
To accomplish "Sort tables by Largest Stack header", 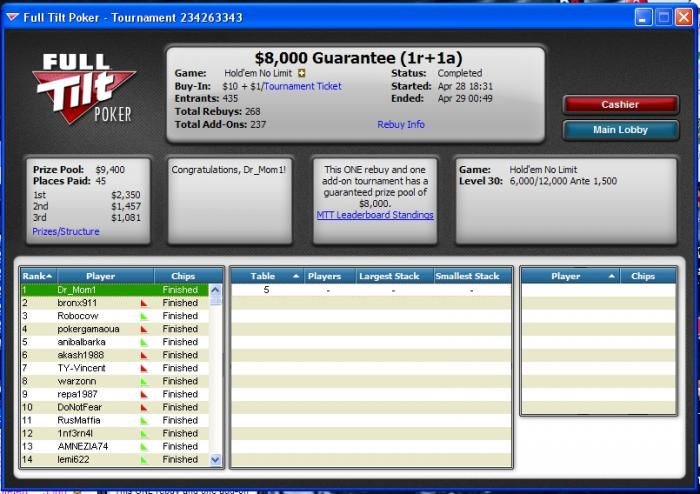I will tap(394, 276).
